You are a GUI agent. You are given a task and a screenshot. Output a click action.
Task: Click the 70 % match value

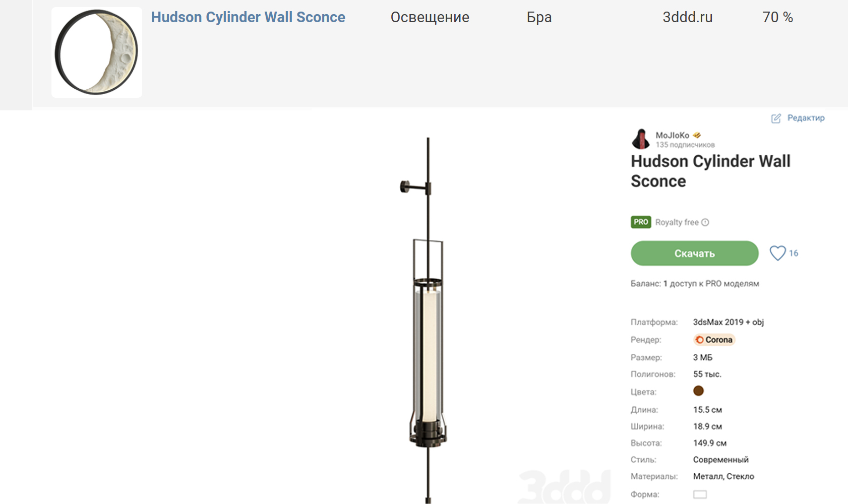coord(777,17)
